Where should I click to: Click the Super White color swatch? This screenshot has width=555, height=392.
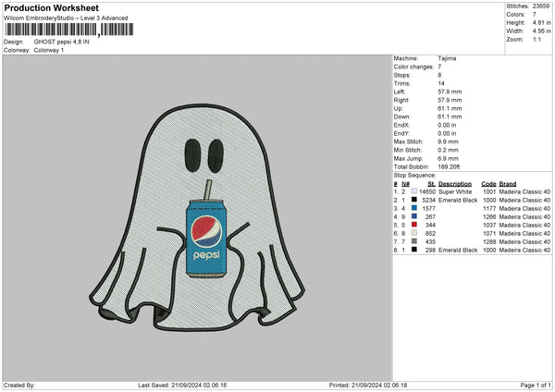(413, 190)
